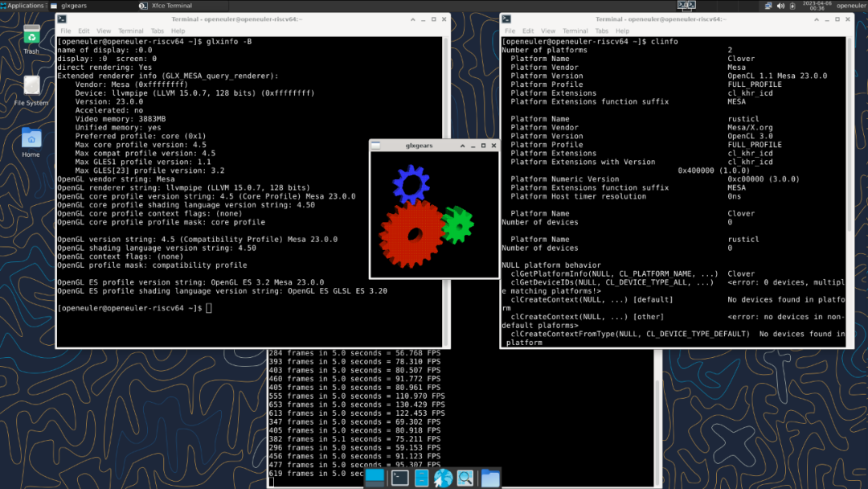Open the Home folder desktop icon
868x489 pixels.
click(31, 138)
